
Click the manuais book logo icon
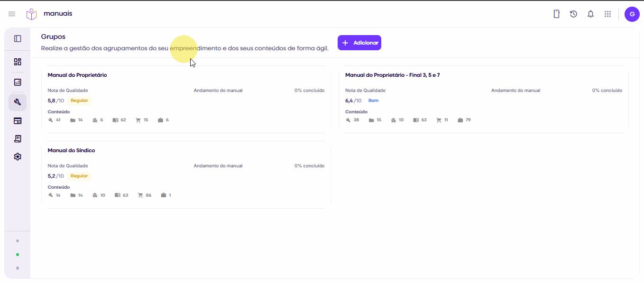[31, 14]
